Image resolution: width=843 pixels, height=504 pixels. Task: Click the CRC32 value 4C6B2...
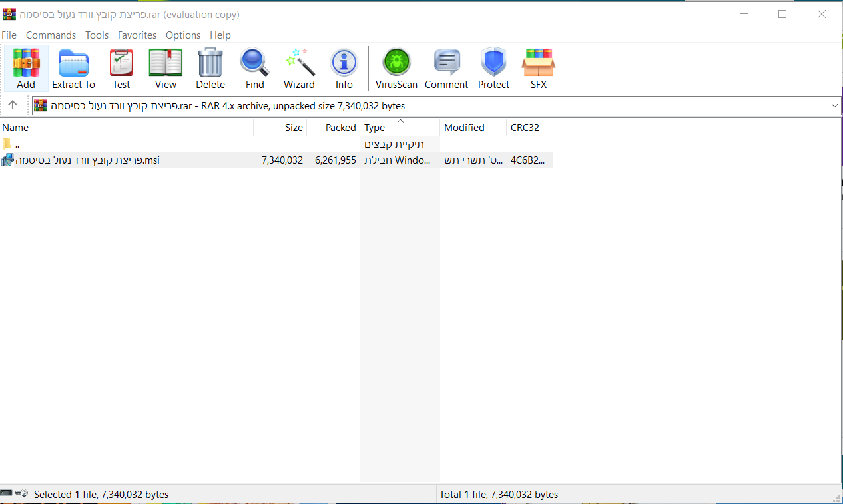click(528, 160)
